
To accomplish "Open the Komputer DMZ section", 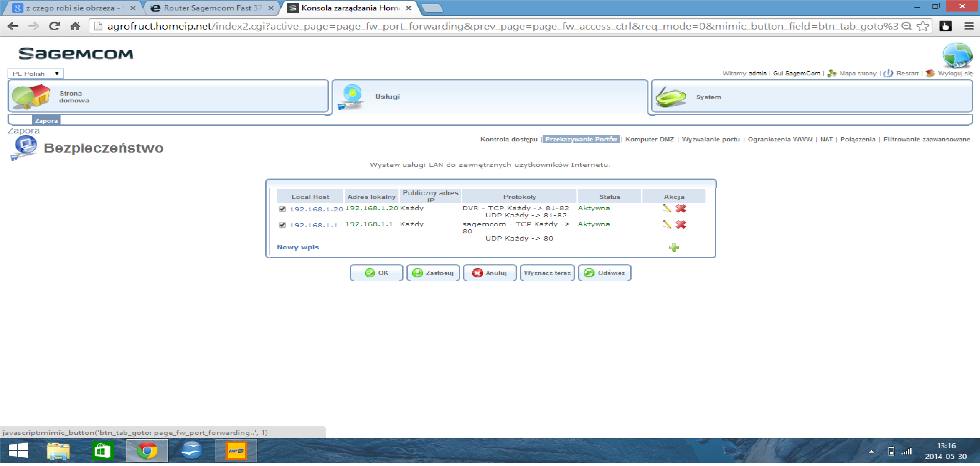I will click(x=649, y=139).
